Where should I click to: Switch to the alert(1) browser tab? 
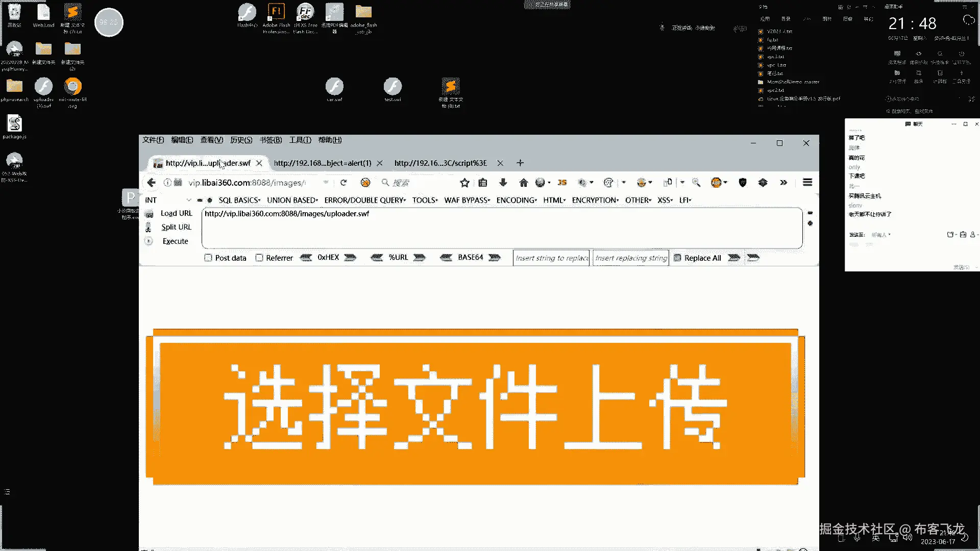pyautogui.click(x=322, y=163)
